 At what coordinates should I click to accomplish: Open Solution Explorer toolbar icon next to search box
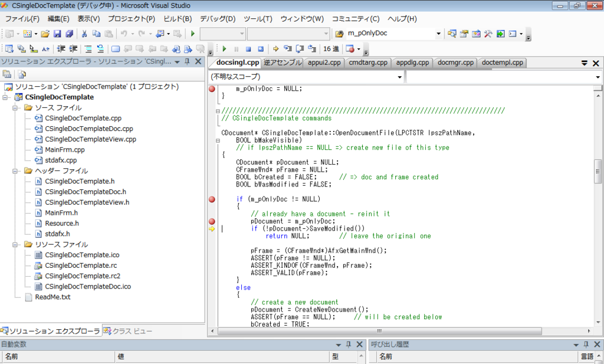coord(452,34)
